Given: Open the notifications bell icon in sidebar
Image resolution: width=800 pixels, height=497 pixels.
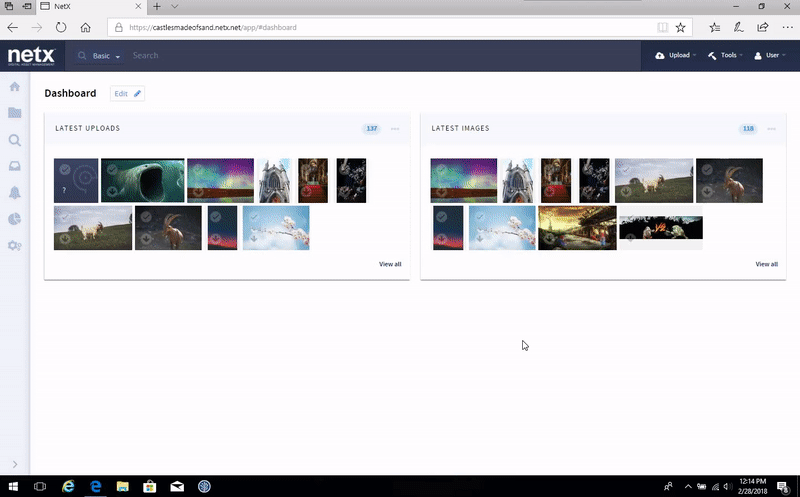Looking at the screenshot, I should tap(15, 193).
